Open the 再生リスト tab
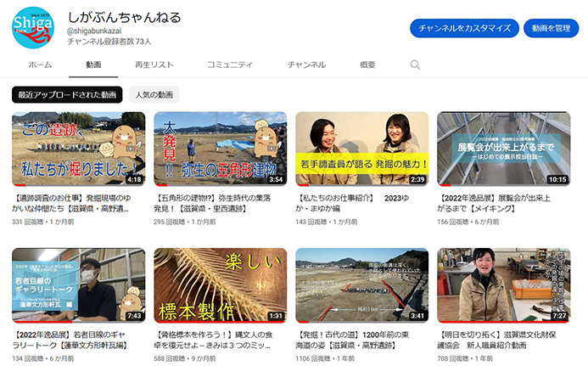The width and height of the screenshot is (588, 366). pyautogui.click(x=154, y=65)
